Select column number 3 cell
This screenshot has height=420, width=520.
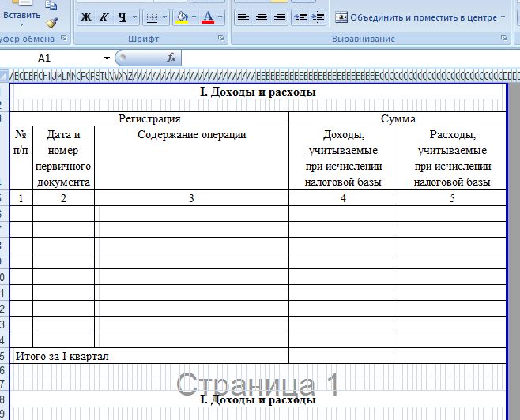[192, 198]
